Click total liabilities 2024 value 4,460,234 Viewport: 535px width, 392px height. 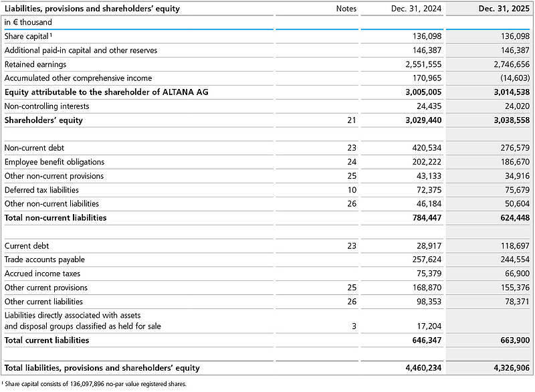coord(423,368)
